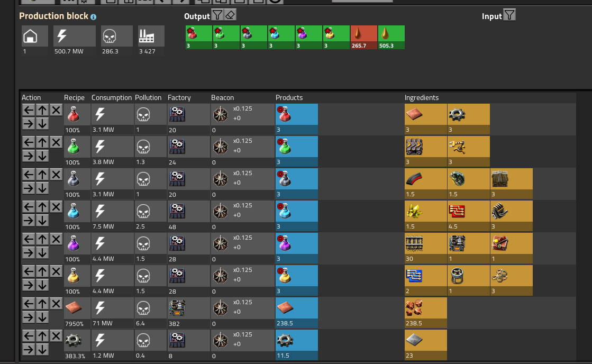Select the copper plate product tile 238.5
Screen dimensions: 592x364
coord(296,313)
